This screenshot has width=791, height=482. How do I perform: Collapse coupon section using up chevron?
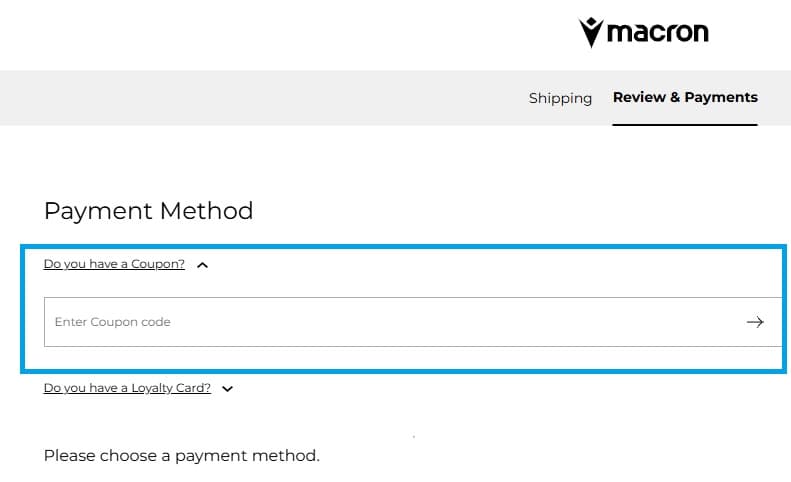click(203, 265)
